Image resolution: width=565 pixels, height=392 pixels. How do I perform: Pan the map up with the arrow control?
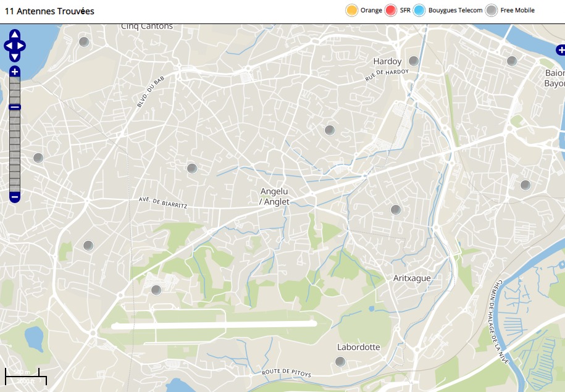(x=15, y=35)
